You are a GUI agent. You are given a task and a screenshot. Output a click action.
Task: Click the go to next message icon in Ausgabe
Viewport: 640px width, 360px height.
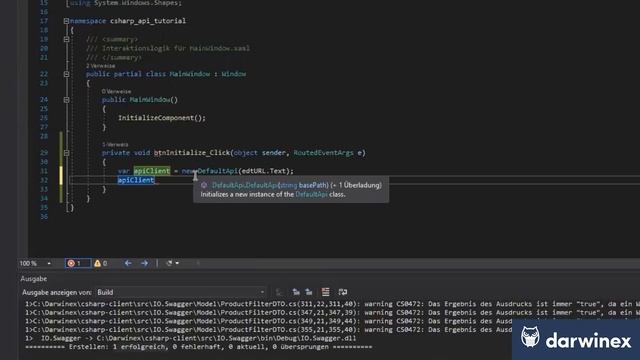pyautogui.click(x=309, y=292)
